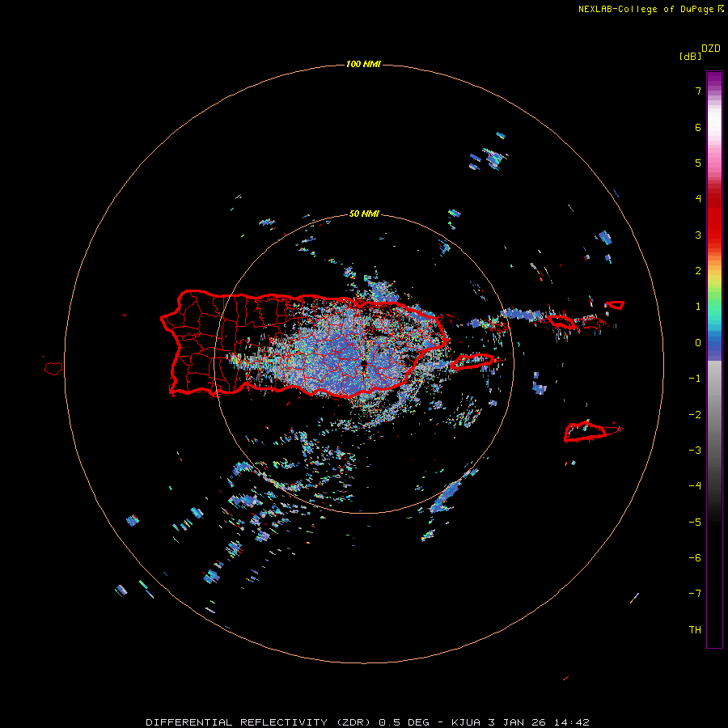
Task: Click the 4 tick label on the color scale
Action: pyautogui.click(x=698, y=199)
